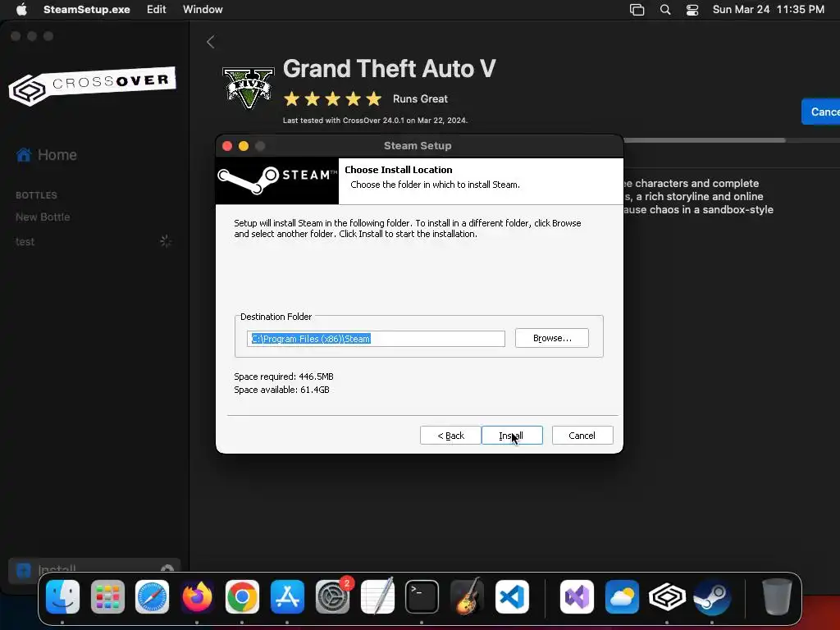The image size is (840, 630).
Task: Click the spinner next to test bottle
Action: tap(166, 242)
